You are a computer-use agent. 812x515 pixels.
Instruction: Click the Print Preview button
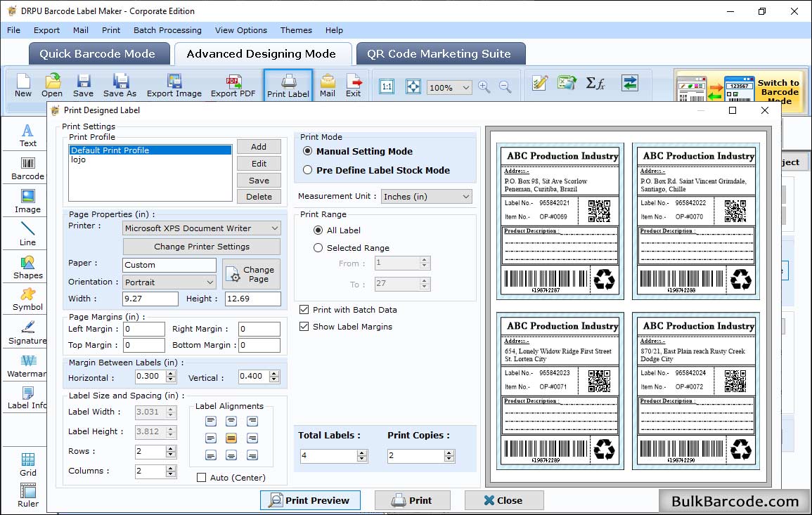(310, 500)
